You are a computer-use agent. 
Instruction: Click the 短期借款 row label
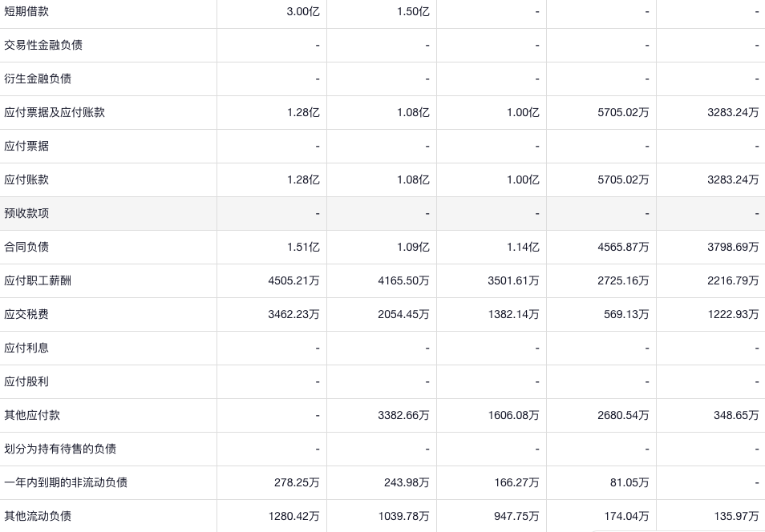pos(26,11)
